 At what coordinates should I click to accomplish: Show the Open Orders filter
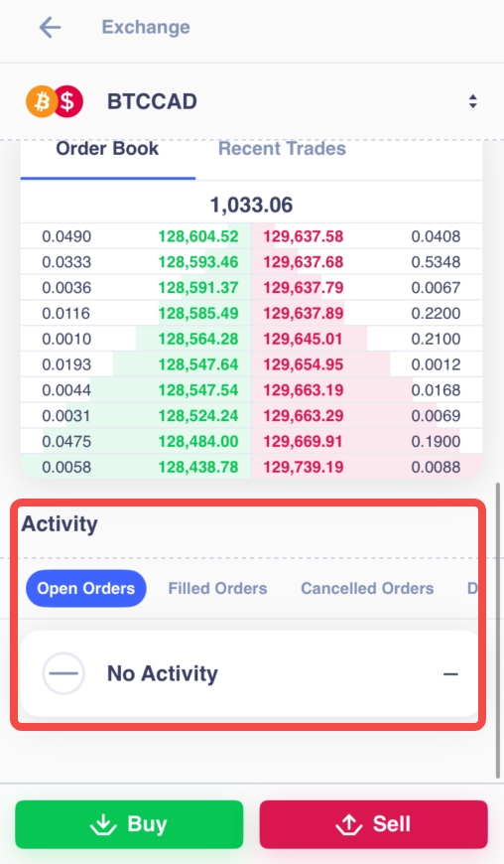pos(86,589)
